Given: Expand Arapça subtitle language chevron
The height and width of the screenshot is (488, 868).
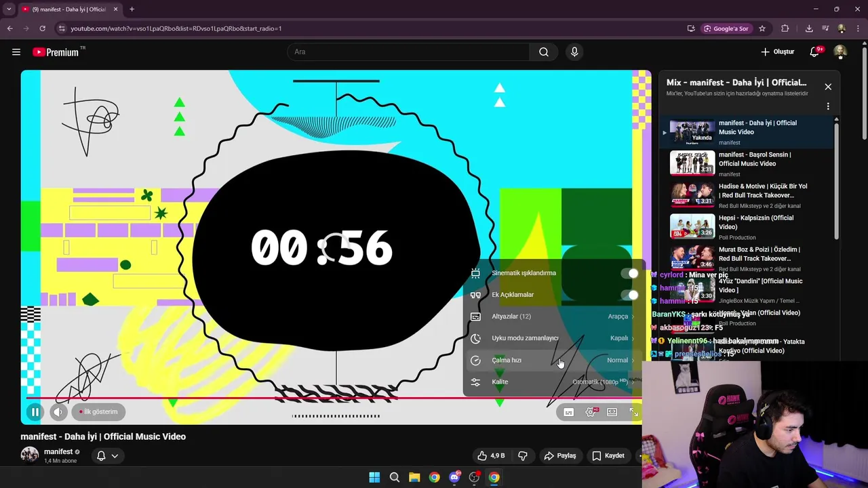Looking at the screenshot, I should click(x=633, y=317).
